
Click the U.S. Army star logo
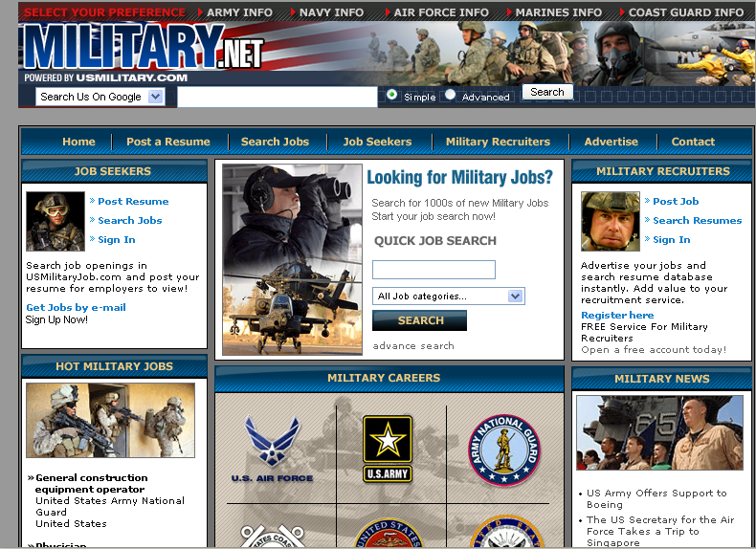coord(388,449)
